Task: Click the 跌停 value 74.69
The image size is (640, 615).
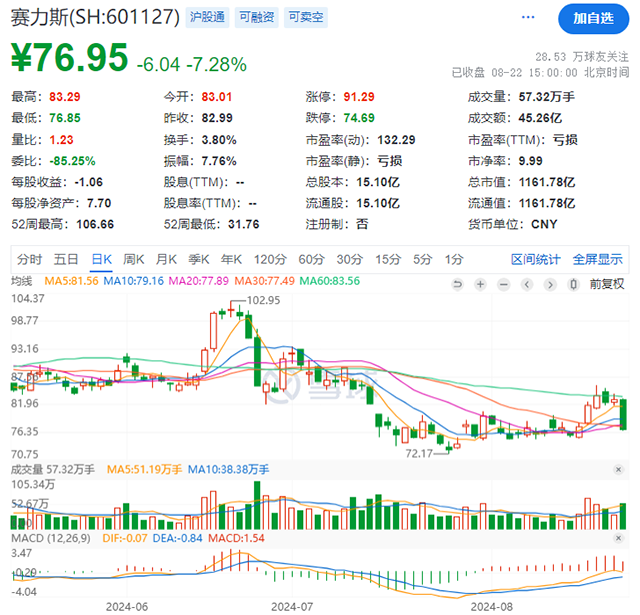Action: [358, 118]
